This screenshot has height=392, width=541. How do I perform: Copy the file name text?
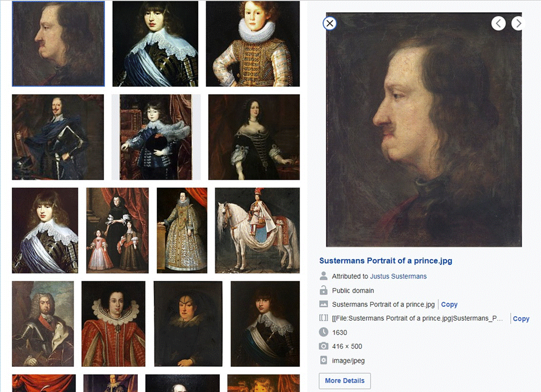click(449, 304)
